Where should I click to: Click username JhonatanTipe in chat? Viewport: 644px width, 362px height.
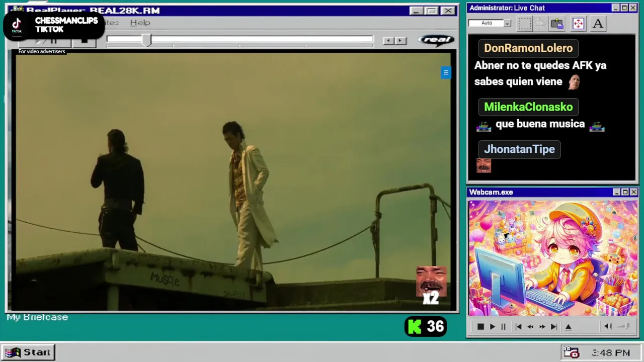(519, 149)
